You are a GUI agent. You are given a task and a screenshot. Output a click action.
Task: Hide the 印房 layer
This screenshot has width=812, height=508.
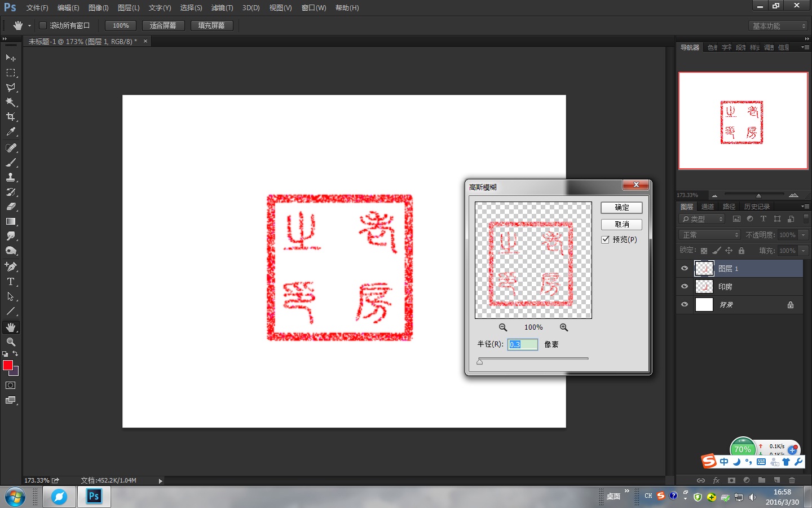[684, 286]
